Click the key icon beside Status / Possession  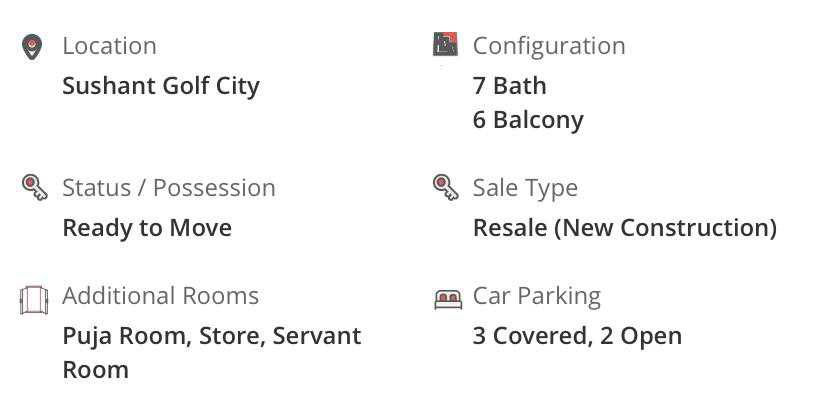click(34, 187)
